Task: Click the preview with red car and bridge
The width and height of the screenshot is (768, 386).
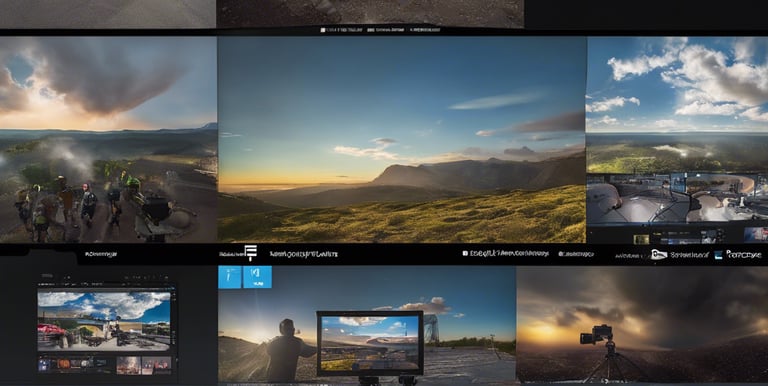Action: pyautogui.click(x=104, y=321)
